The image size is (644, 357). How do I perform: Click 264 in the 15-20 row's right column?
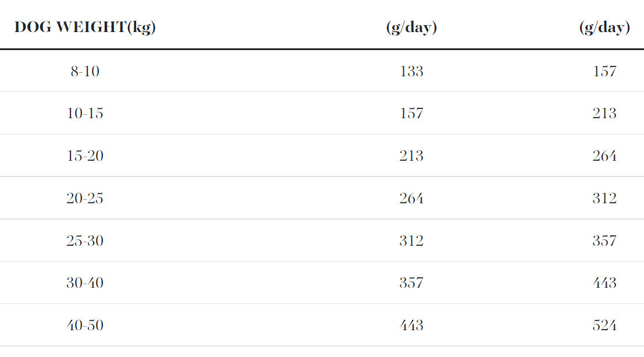tap(604, 155)
